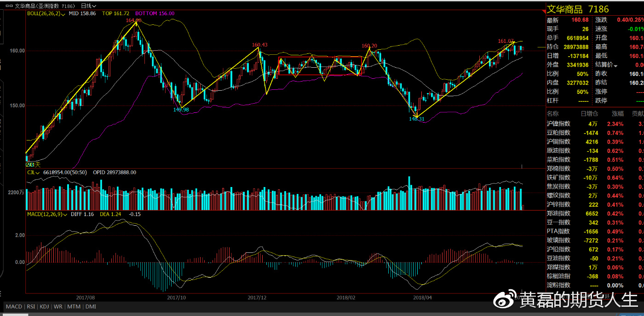Open the 沪铜指数 row
This screenshot has width=644, height=316.
[595, 142]
